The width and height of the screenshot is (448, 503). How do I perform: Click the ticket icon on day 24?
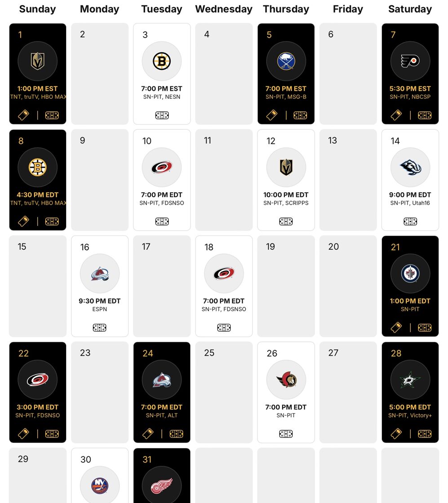[x=148, y=434]
